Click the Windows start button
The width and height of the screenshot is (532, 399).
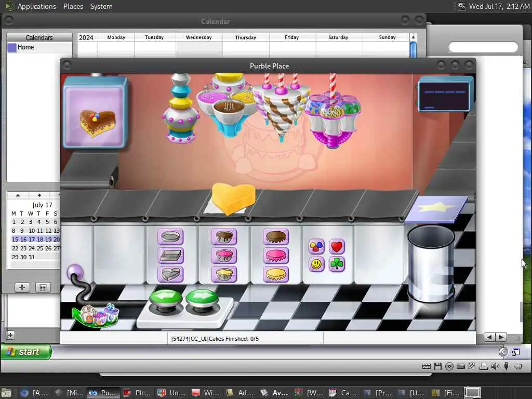point(26,352)
